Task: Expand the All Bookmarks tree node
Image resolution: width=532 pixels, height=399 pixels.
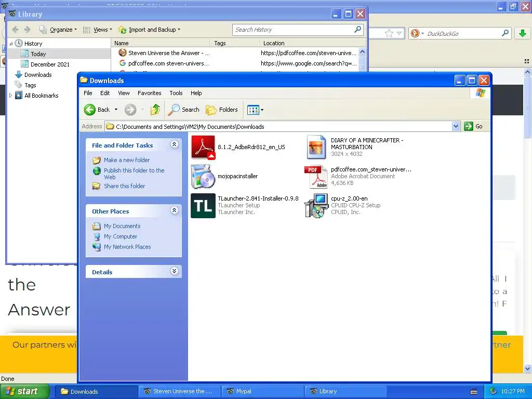Action: [x=11, y=96]
